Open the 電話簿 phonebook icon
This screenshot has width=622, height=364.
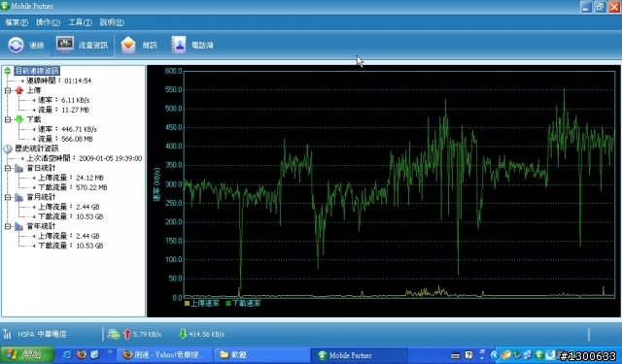(178, 45)
